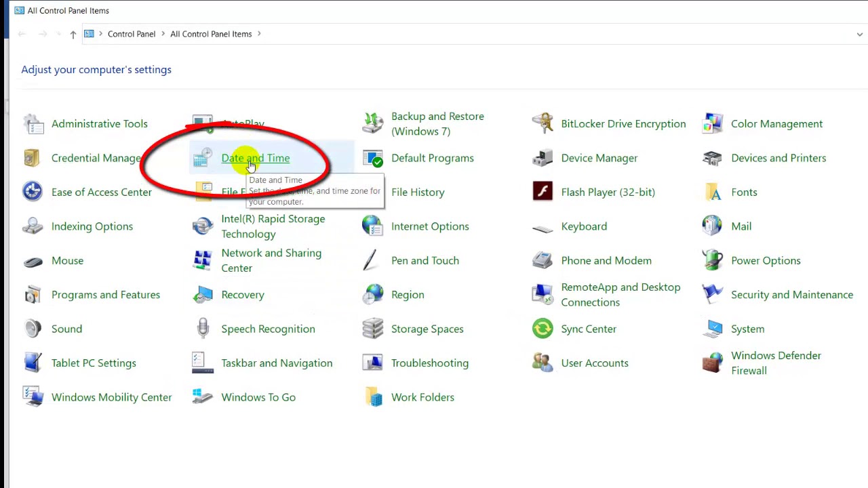The height and width of the screenshot is (488, 868).
Task: Click Windows Mobility Center icon
Action: pyautogui.click(x=33, y=397)
